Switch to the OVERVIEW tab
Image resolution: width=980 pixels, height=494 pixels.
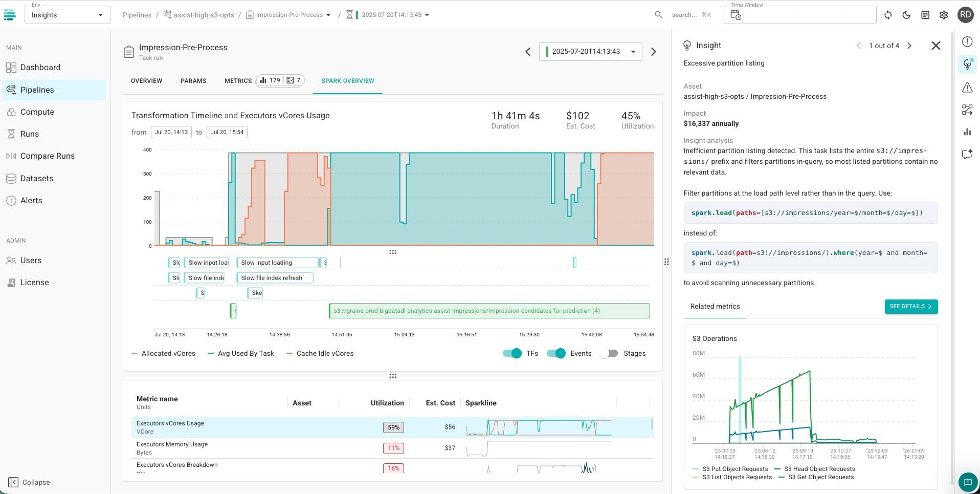click(x=146, y=81)
